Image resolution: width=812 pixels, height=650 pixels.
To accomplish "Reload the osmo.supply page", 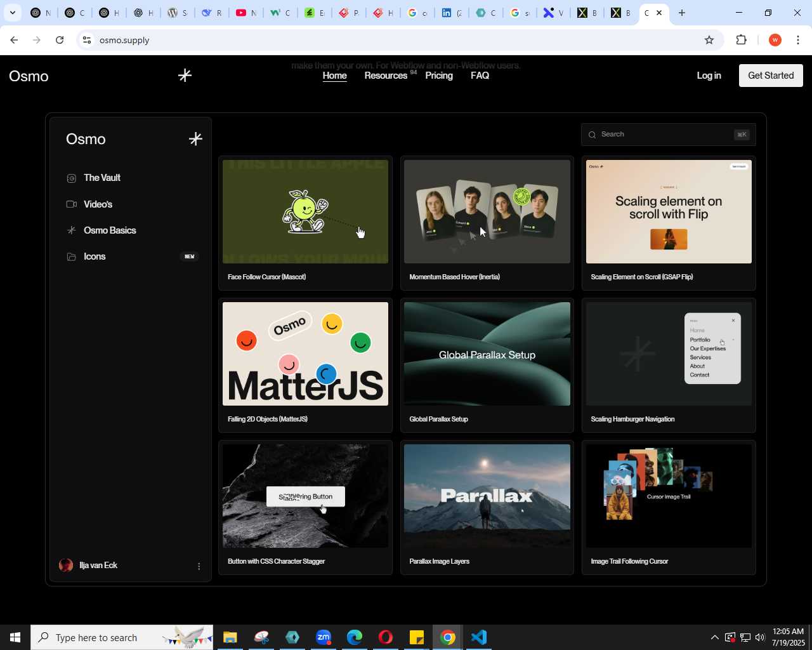I will click(x=60, y=40).
